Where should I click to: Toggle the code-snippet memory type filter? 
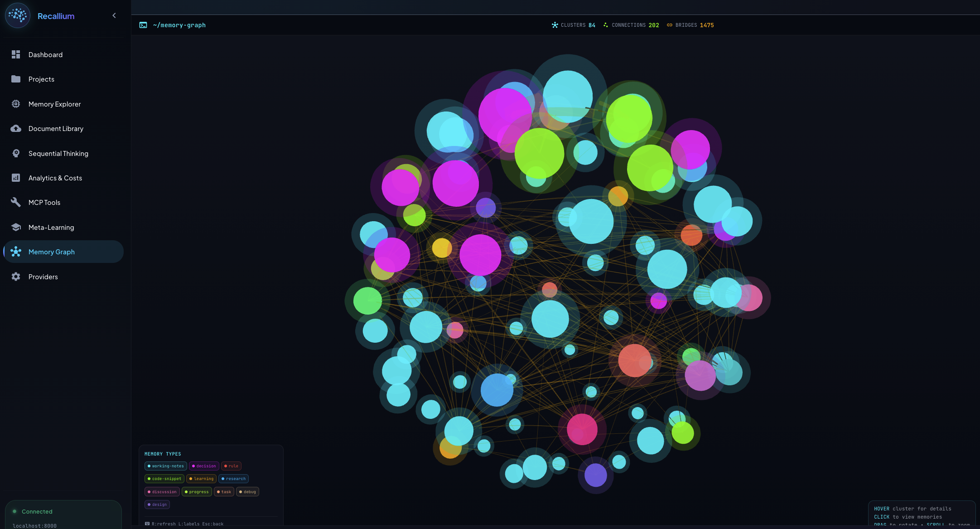pyautogui.click(x=164, y=478)
